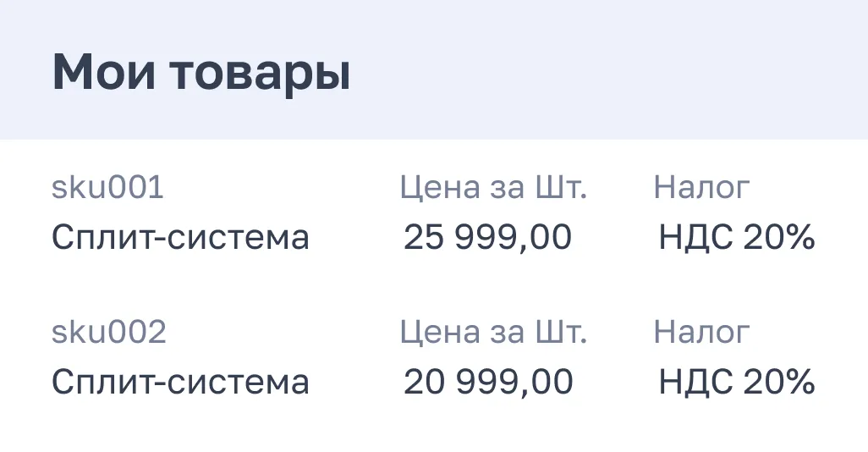This screenshot has width=868, height=452.
Task: Open the product priced at 20 999,00 by name
Action: point(180,383)
